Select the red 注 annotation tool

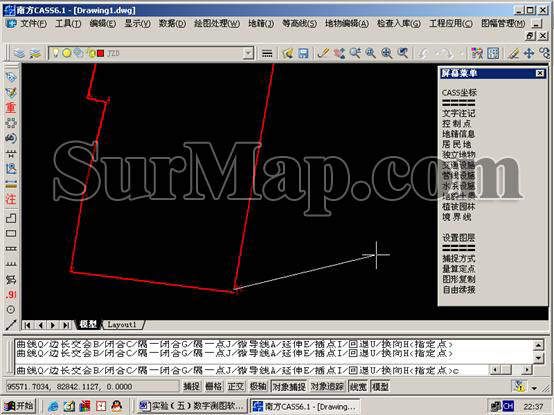point(11,200)
